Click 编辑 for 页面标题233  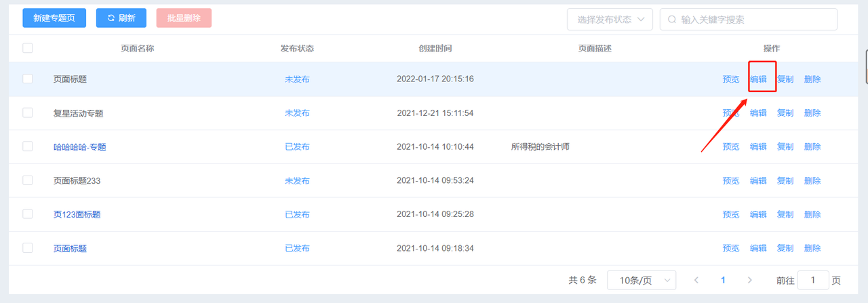click(758, 181)
